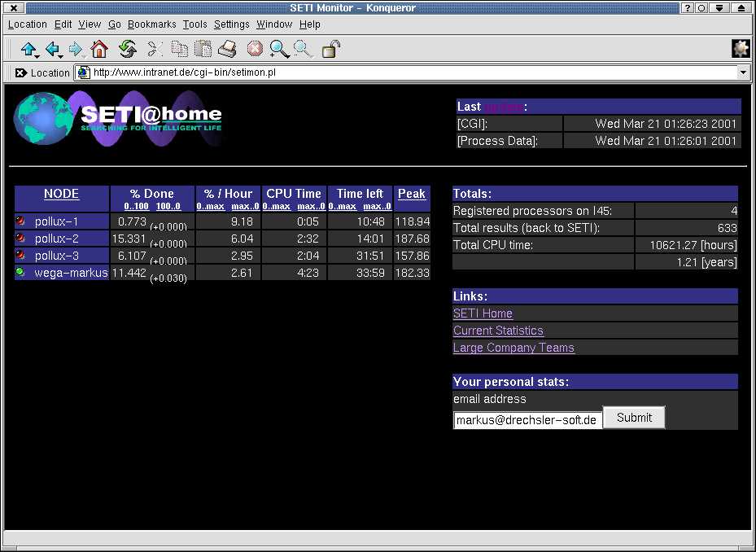The height and width of the screenshot is (552, 756).
Task: Open the Settings menu
Action: 232,24
